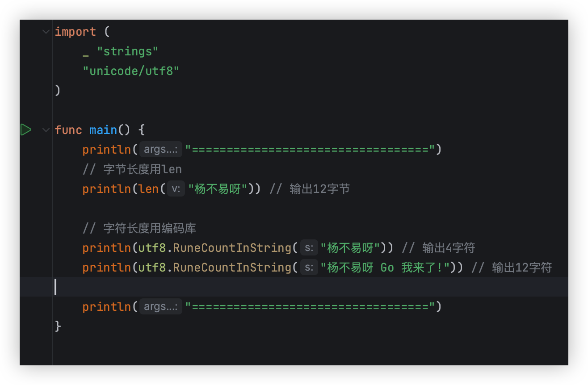Click the func keyword
Screen dimensions: 588x385
click(68, 130)
